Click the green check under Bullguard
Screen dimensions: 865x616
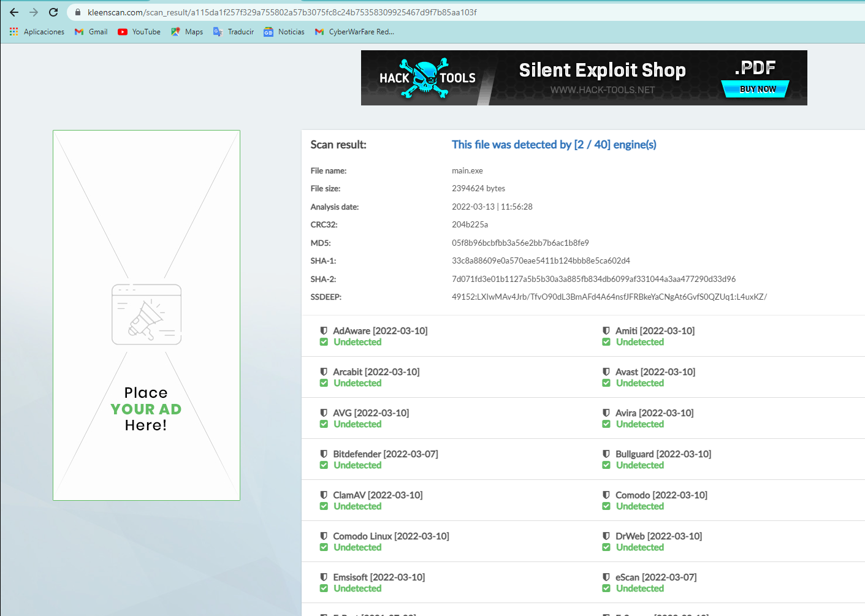point(606,465)
